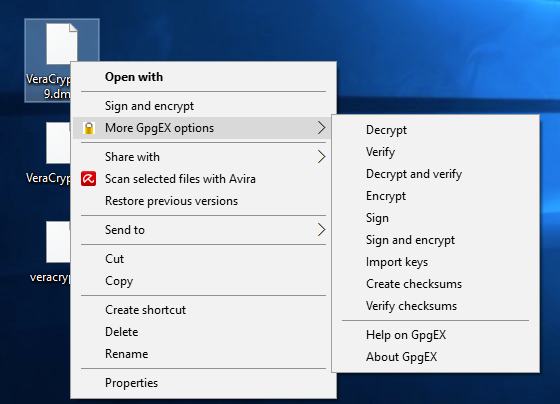Select the VeraCrypt .dmg file icon
This screenshot has height=404, width=560.
(61, 44)
